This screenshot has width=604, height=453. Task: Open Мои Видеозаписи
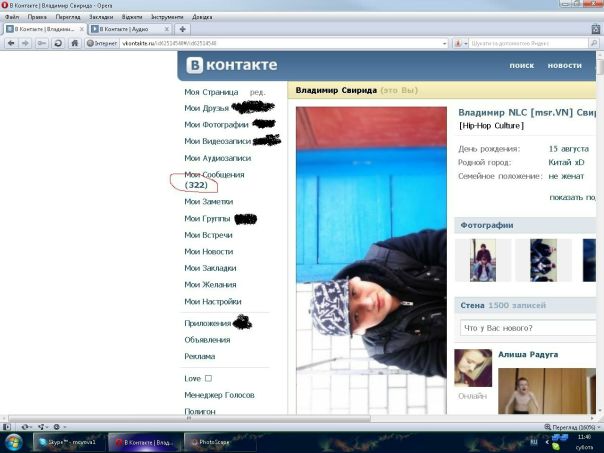click(x=218, y=141)
